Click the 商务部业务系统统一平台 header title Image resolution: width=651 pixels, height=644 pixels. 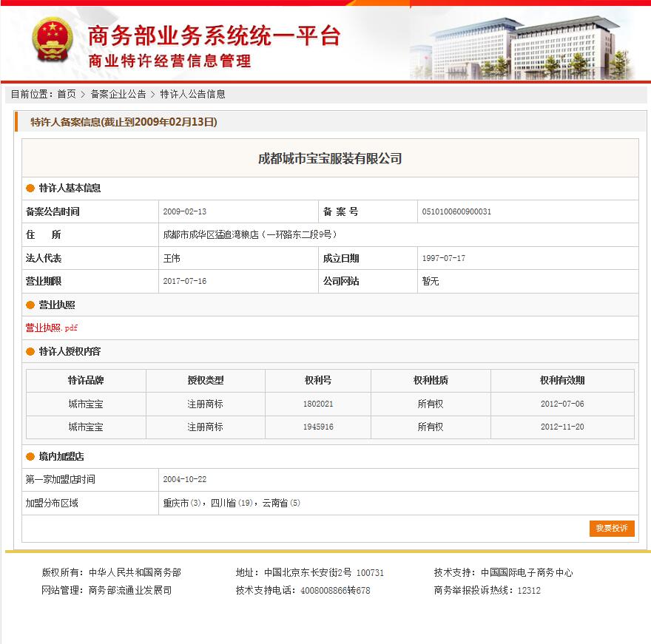[215, 36]
